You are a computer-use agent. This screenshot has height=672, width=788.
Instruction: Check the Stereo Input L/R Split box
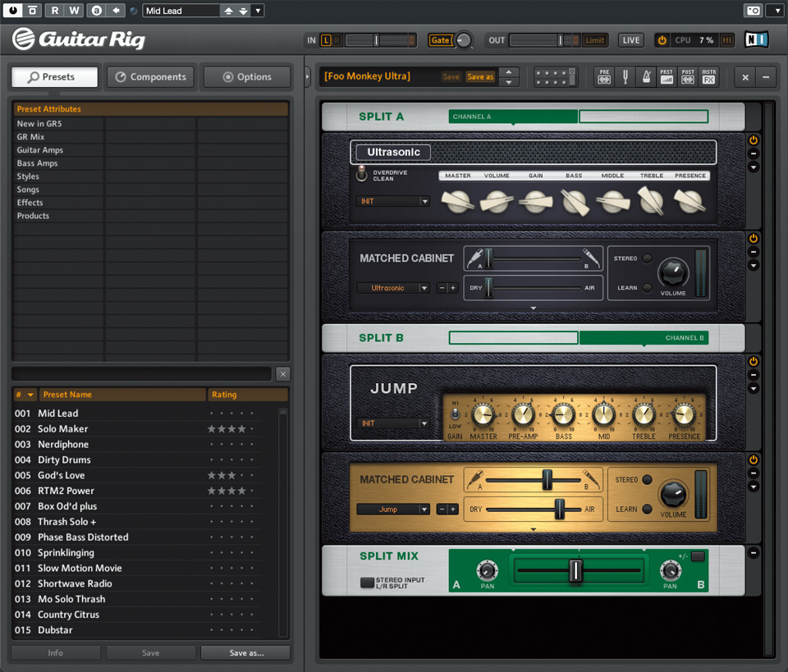pos(367,583)
